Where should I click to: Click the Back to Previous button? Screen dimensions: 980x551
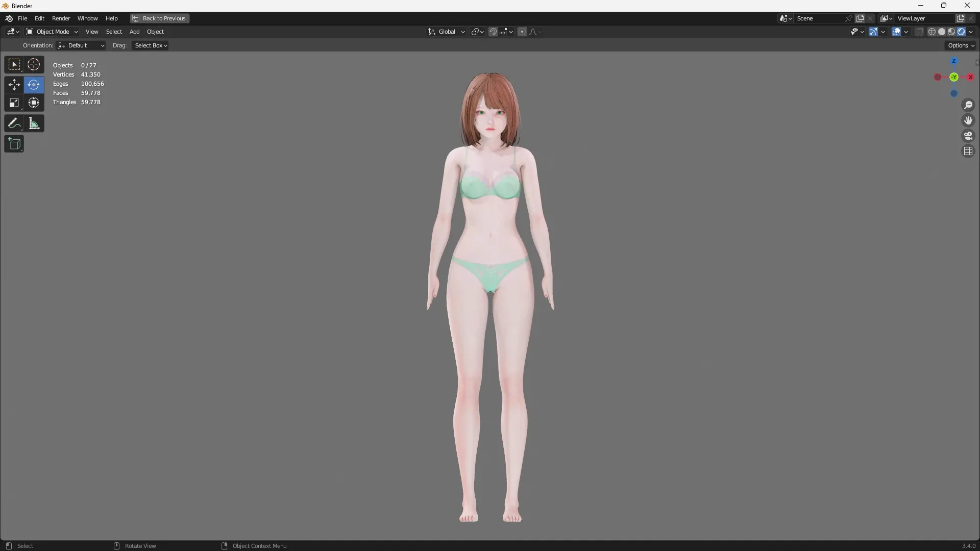(159, 18)
